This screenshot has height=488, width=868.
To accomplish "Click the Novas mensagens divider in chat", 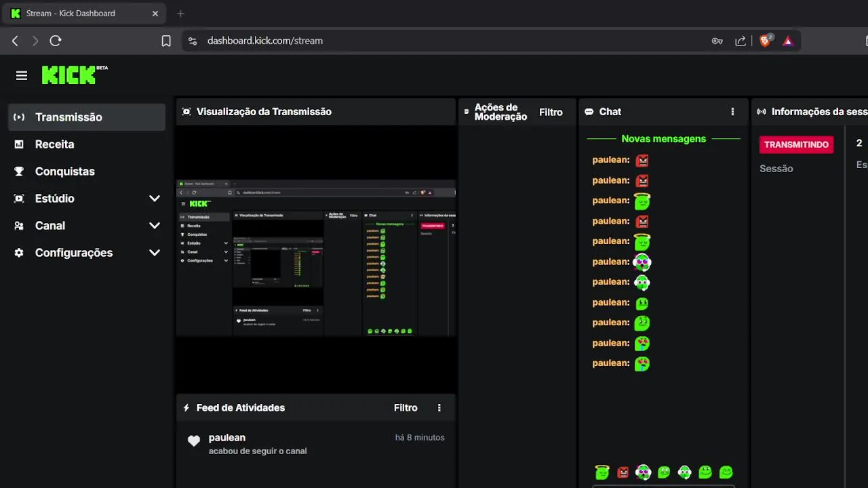I will pos(663,139).
